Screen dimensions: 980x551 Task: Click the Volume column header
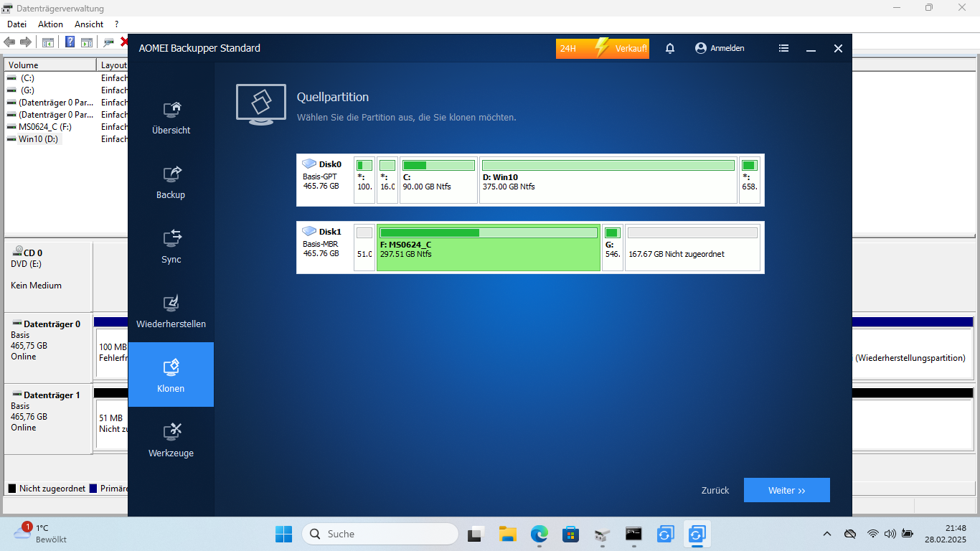tap(51, 65)
